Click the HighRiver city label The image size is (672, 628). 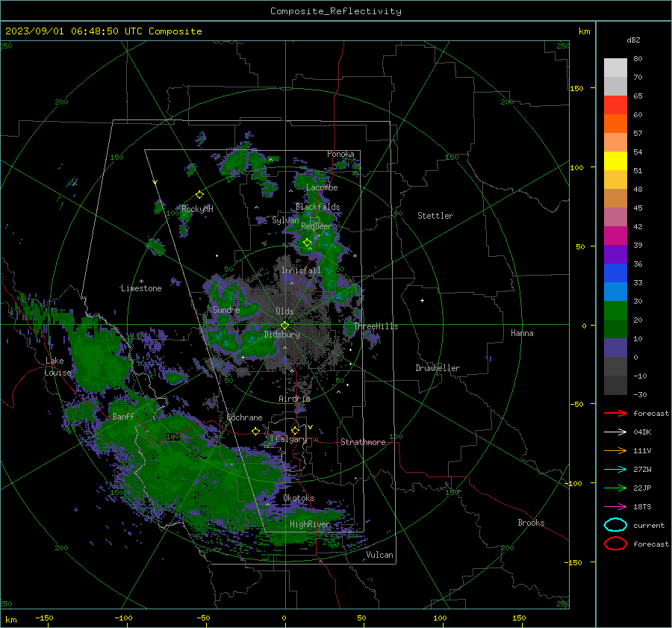[x=310, y=524]
